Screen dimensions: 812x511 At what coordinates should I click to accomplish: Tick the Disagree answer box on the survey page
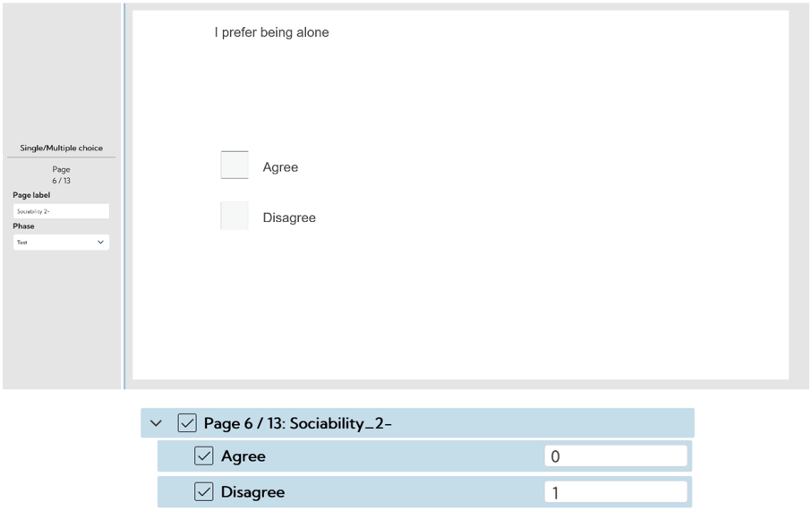click(x=235, y=217)
